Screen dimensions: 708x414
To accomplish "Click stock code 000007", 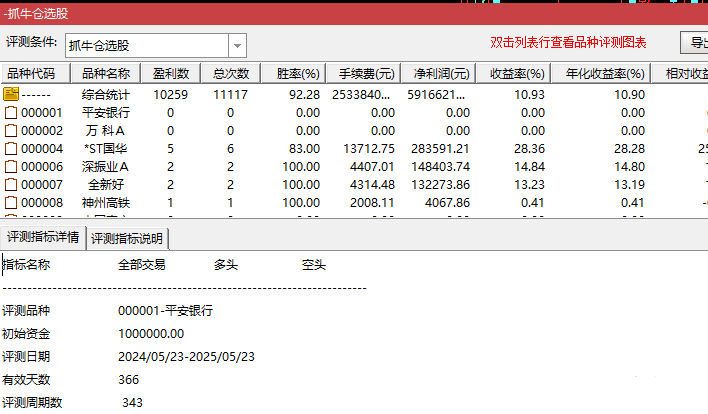I will (x=42, y=185).
